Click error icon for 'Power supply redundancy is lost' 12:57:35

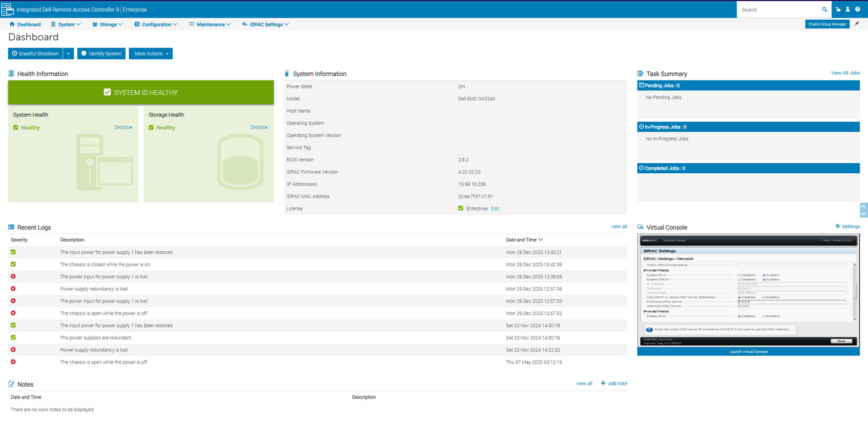pyautogui.click(x=13, y=289)
